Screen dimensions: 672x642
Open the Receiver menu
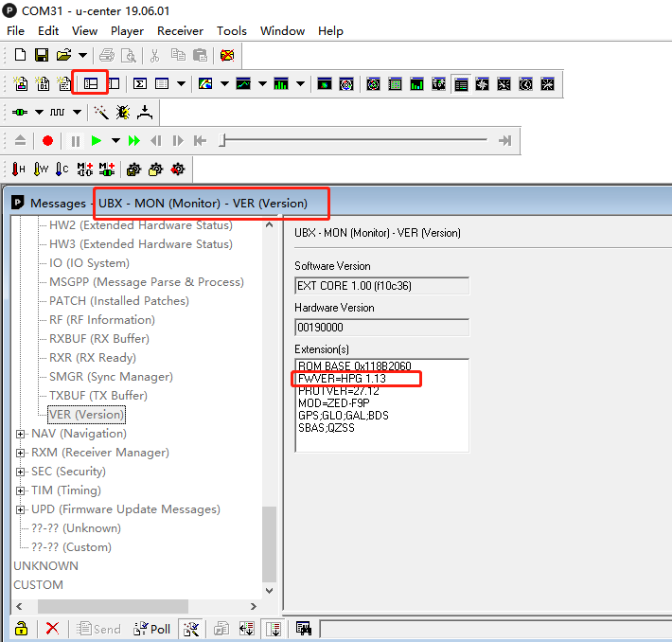point(180,31)
